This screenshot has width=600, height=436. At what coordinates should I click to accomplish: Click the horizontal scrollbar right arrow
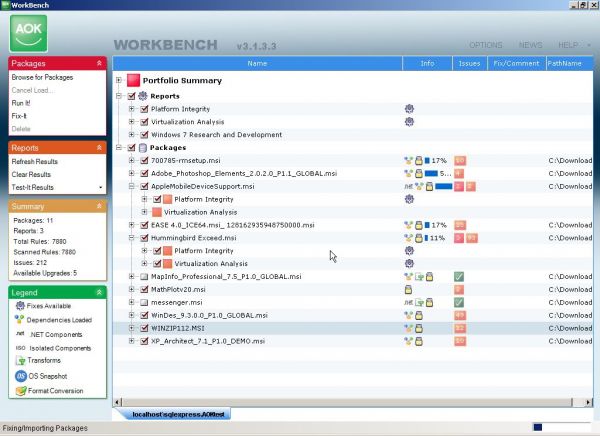coord(588,402)
